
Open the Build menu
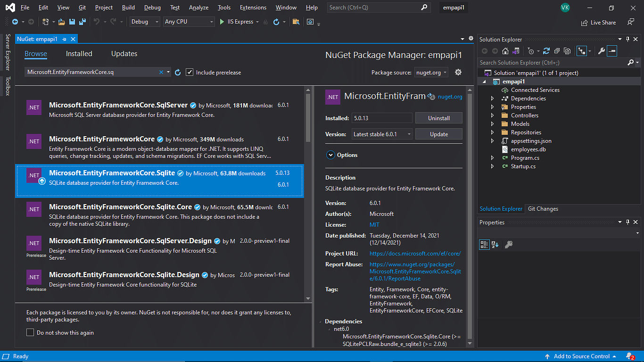click(x=128, y=8)
